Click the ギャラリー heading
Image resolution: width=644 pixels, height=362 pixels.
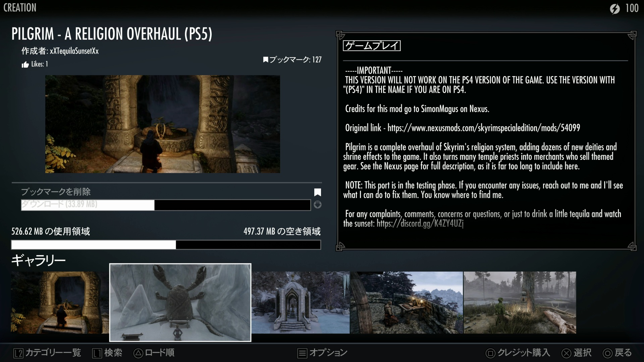tap(38, 260)
